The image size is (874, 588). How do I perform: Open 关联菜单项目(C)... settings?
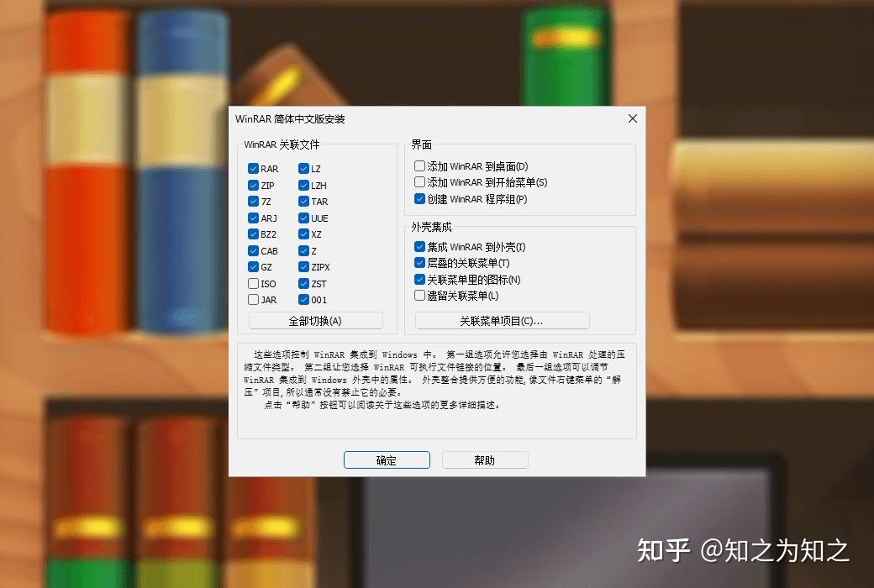(502, 321)
